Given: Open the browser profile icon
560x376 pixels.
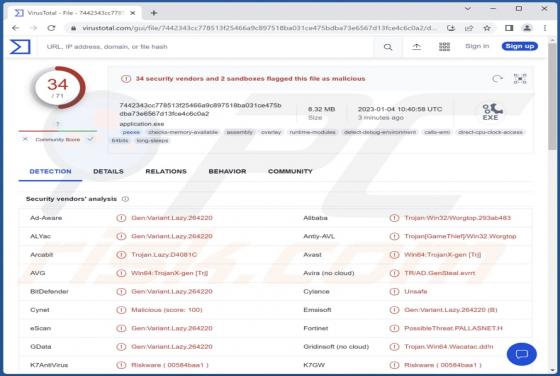Looking at the screenshot, I should tap(527, 28).
